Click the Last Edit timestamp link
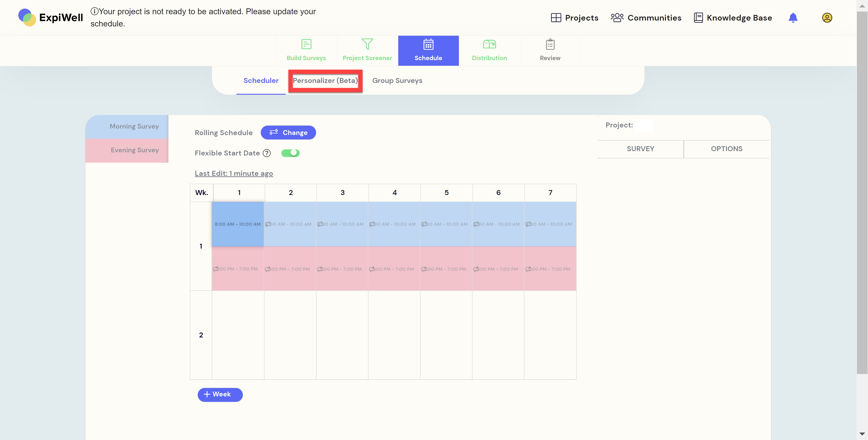Viewport: 868px width, 440px height. (234, 173)
